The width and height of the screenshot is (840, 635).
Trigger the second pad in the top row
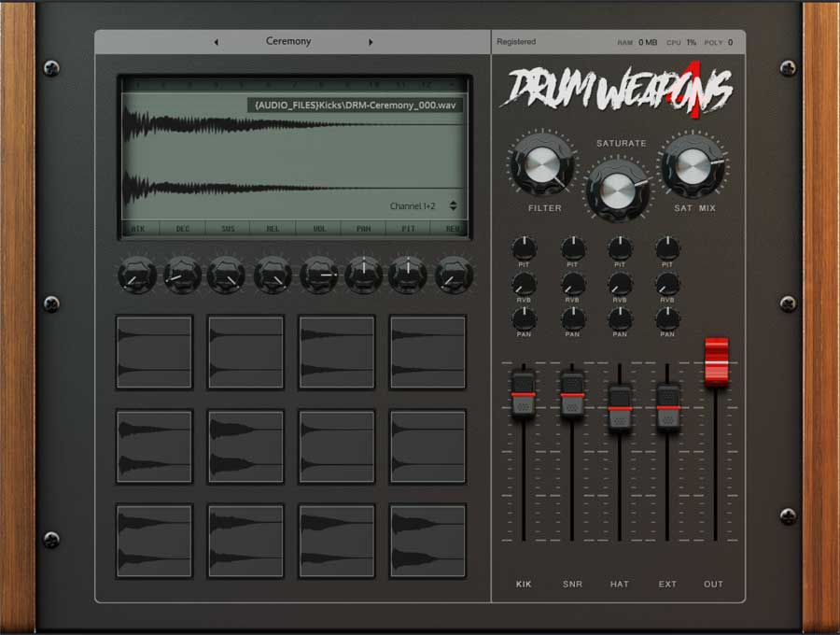pyautogui.click(x=245, y=352)
